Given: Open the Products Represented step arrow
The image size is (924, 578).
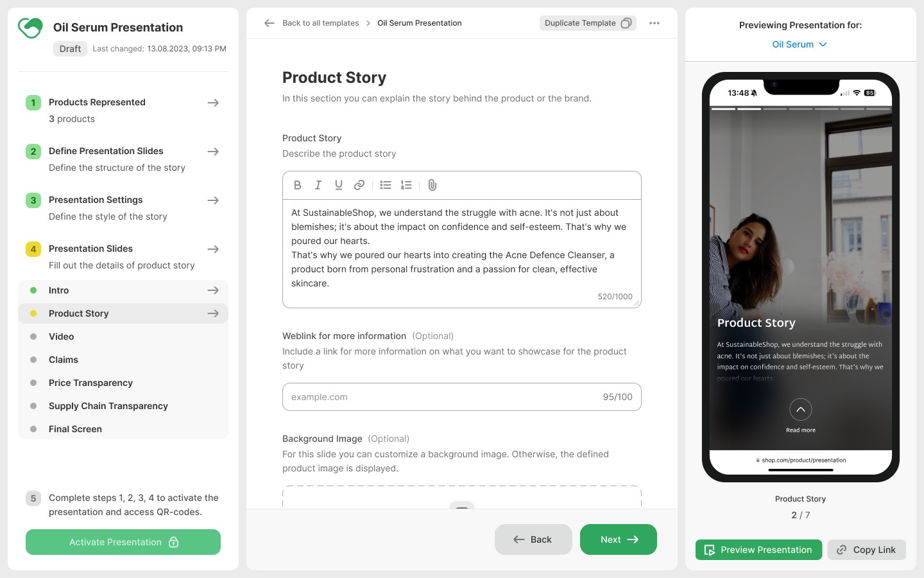Looking at the screenshot, I should point(213,103).
